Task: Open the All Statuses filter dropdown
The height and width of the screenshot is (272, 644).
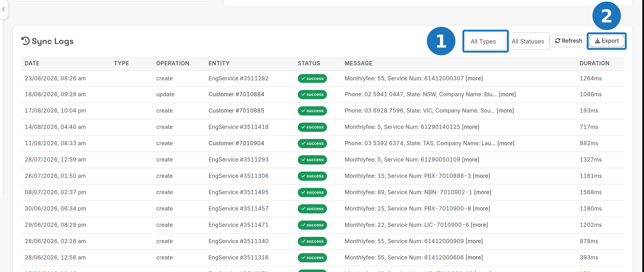Action: (528, 41)
